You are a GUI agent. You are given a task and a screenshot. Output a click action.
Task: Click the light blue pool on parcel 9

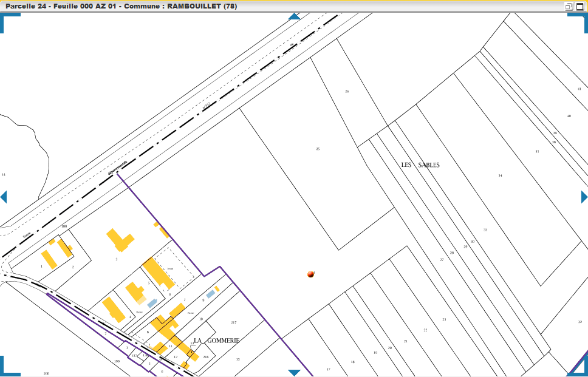(210, 294)
